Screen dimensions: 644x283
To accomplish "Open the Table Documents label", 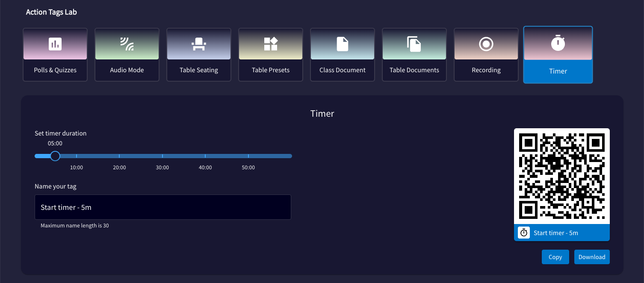I will [414, 70].
